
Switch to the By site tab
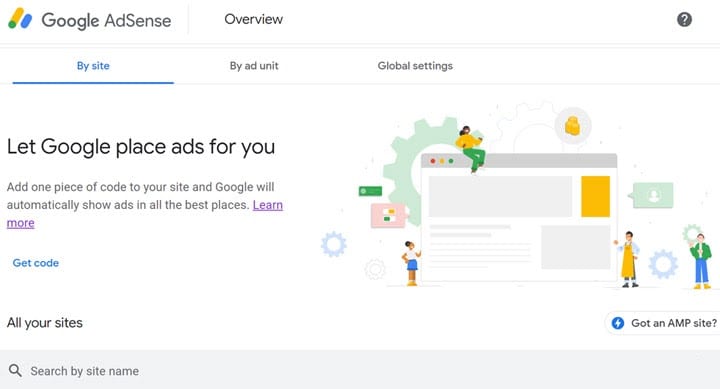pos(93,66)
